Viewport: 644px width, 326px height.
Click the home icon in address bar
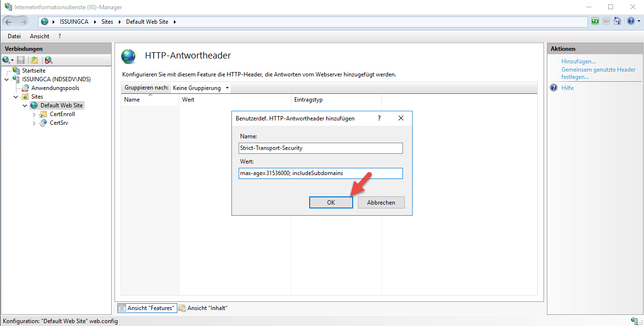[x=617, y=21]
